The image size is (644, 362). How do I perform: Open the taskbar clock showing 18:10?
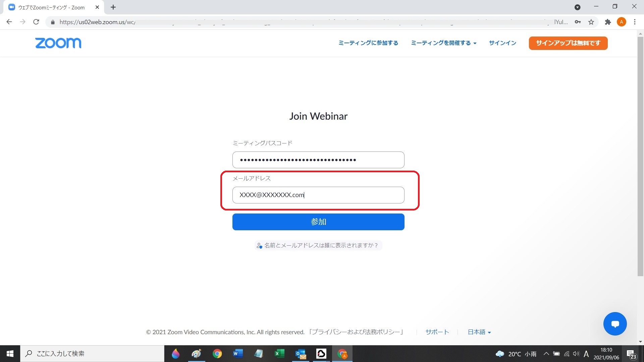click(606, 354)
